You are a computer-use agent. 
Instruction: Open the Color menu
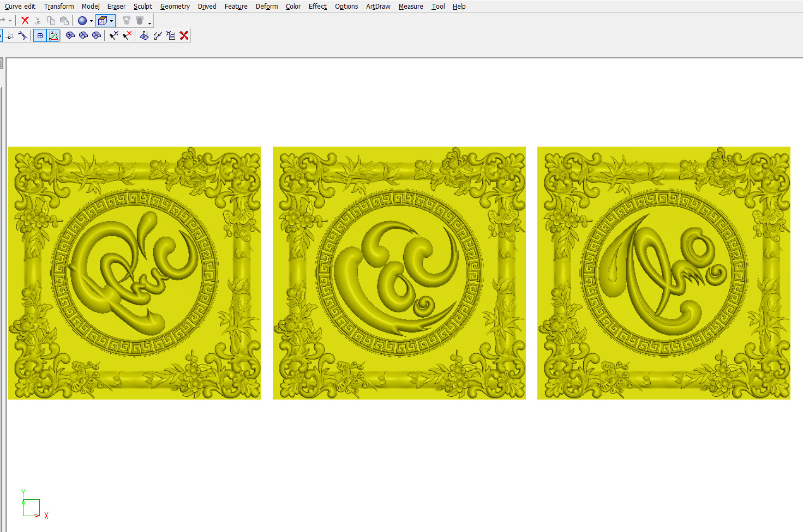coord(293,7)
